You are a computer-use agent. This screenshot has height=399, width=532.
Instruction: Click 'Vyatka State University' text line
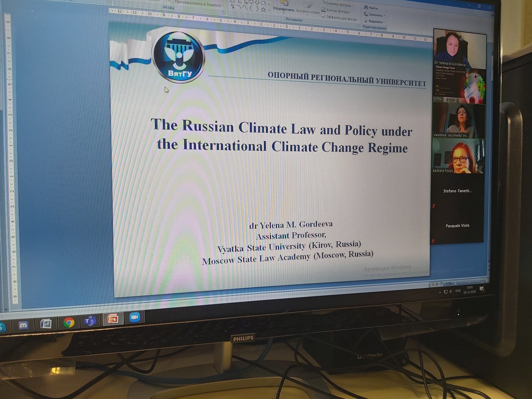[x=289, y=246]
